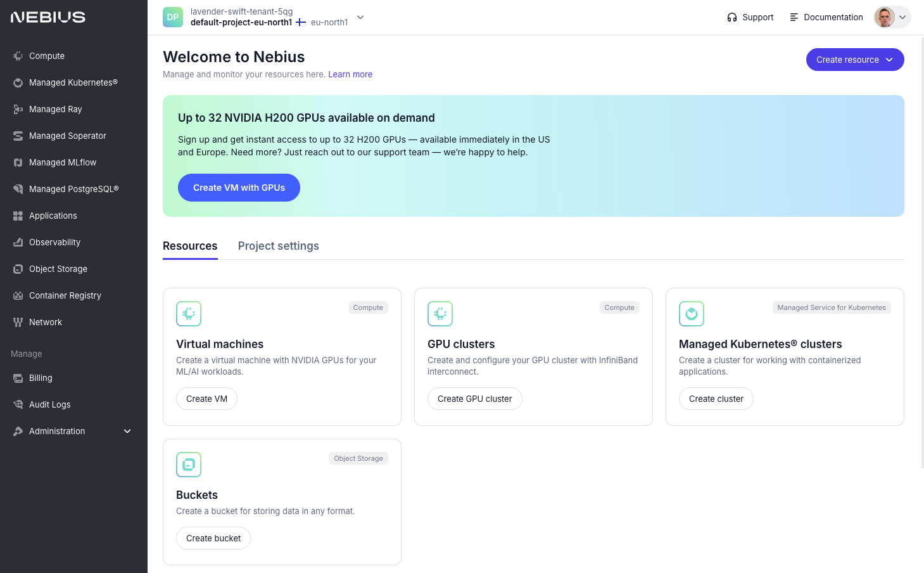Click the Support headset icon
This screenshot has height=573, width=924.
(x=731, y=17)
